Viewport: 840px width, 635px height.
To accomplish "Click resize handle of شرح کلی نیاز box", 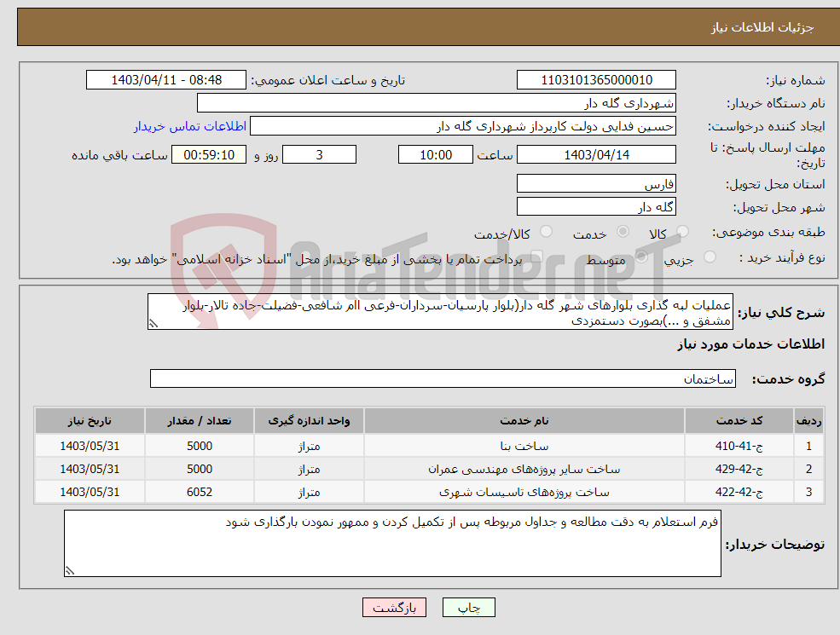I will pyautogui.click(x=154, y=324).
